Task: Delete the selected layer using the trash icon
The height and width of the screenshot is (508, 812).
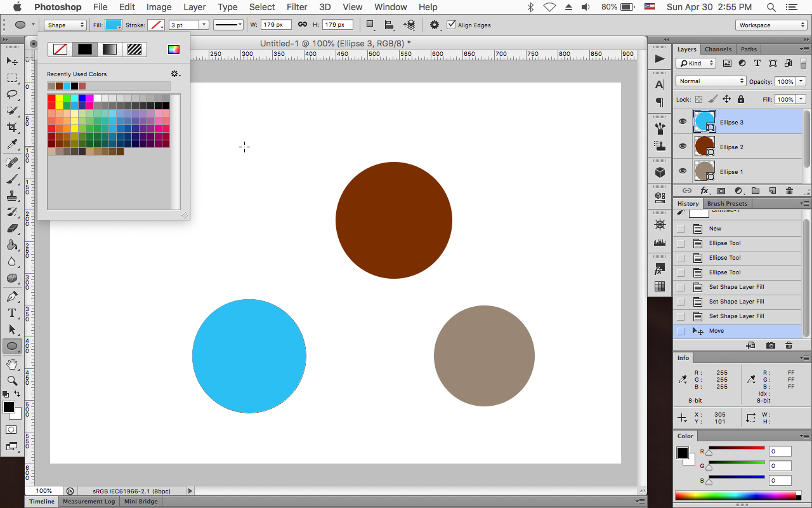Action: (x=789, y=190)
